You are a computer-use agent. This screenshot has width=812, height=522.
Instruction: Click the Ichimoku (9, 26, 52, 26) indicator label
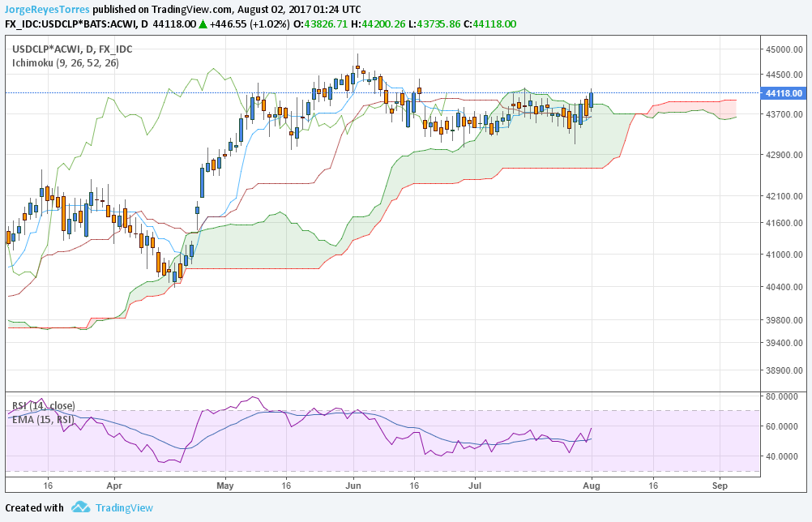pos(66,62)
